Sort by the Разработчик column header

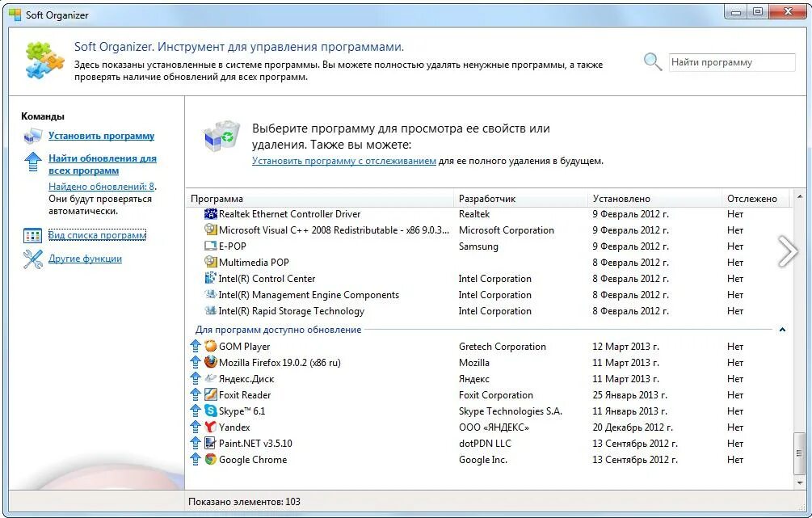click(520, 199)
